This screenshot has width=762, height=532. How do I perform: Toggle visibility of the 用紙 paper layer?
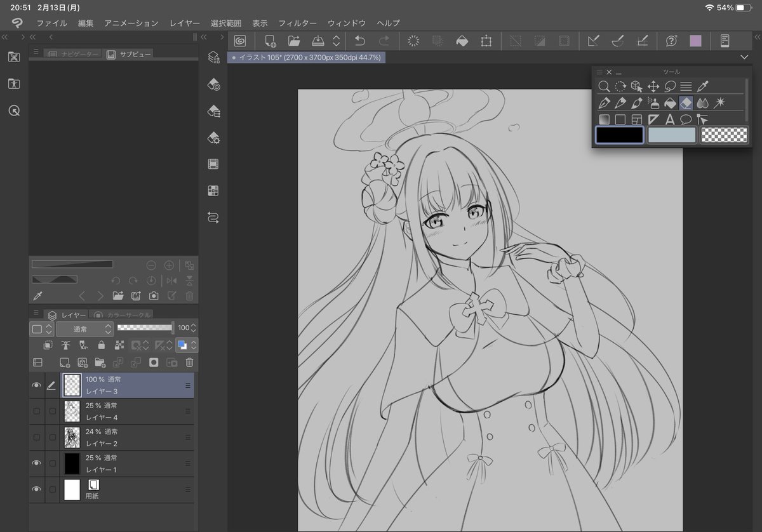coord(36,489)
